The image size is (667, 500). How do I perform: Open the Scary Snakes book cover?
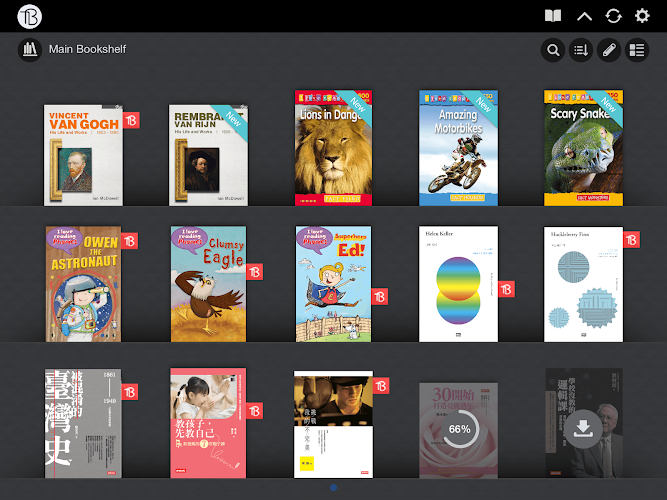(x=583, y=148)
